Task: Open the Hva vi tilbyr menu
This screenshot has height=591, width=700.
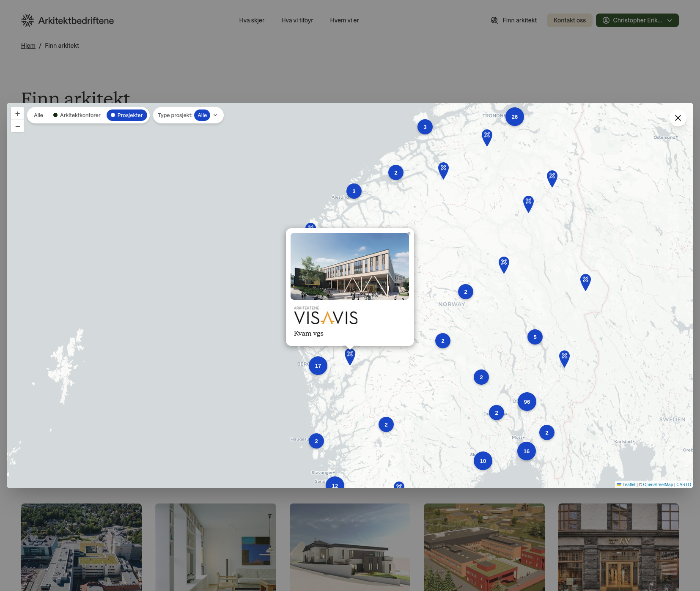Action: pyautogui.click(x=297, y=20)
